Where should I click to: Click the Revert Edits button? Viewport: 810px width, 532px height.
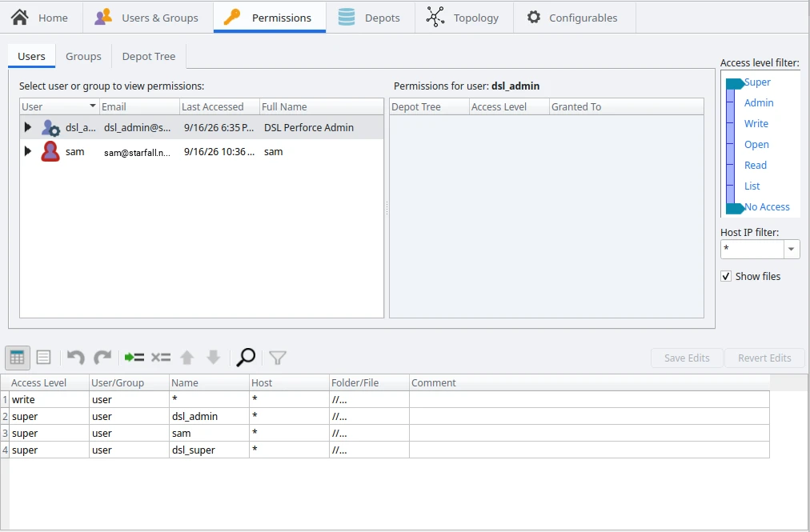(764, 358)
